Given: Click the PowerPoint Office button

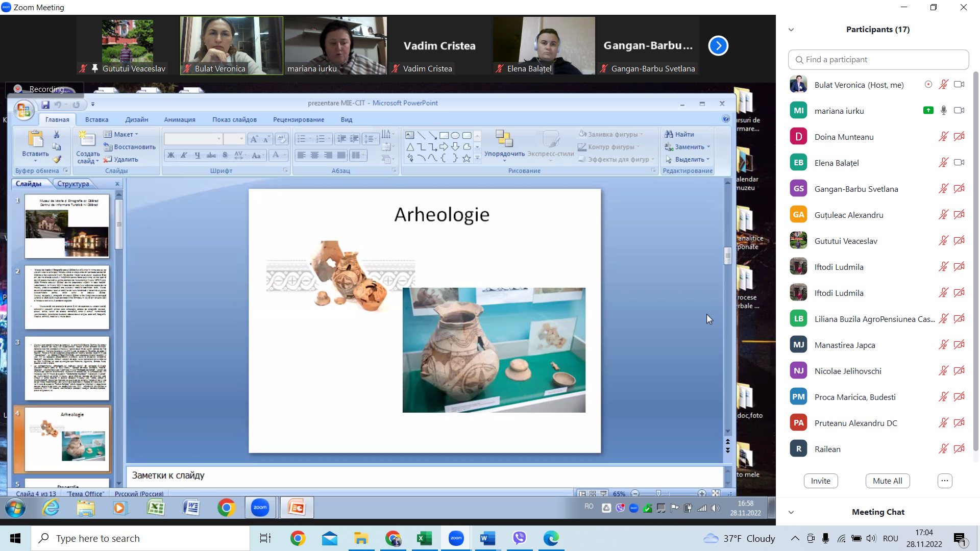Looking at the screenshot, I should click(x=23, y=110).
